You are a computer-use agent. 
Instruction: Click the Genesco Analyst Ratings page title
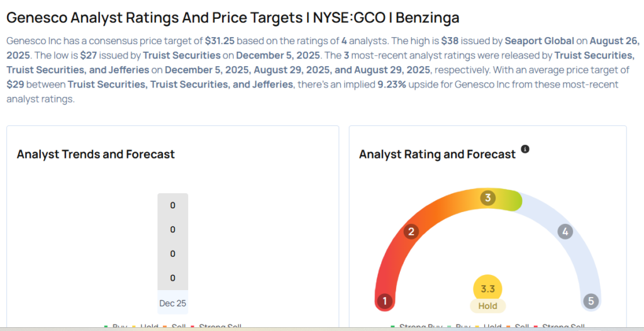point(233,16)
